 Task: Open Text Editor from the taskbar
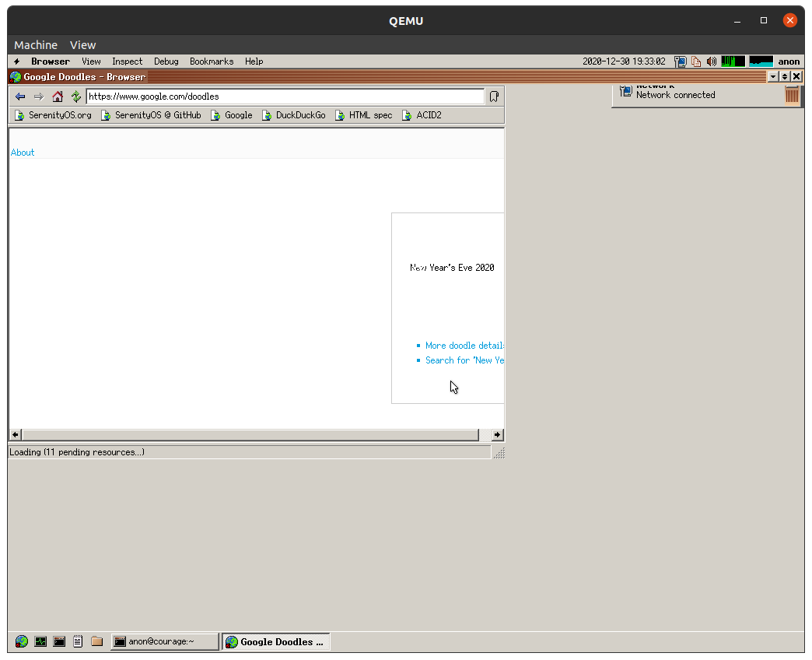(78, 641)
